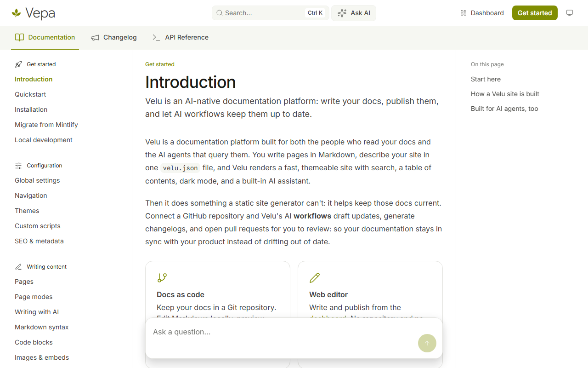Click the Vepa wordmark text
Screen dimensions: 588x368
tap(40, 13)
